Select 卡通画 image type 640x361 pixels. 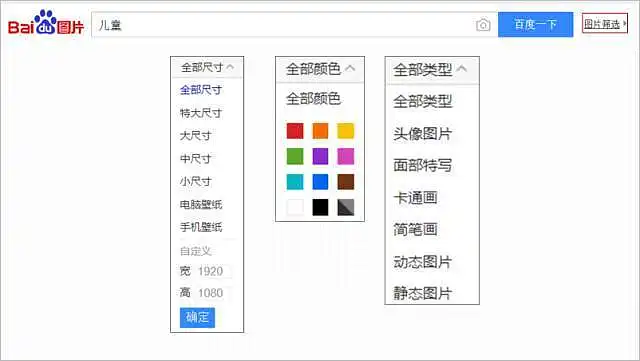coord(416,198)
